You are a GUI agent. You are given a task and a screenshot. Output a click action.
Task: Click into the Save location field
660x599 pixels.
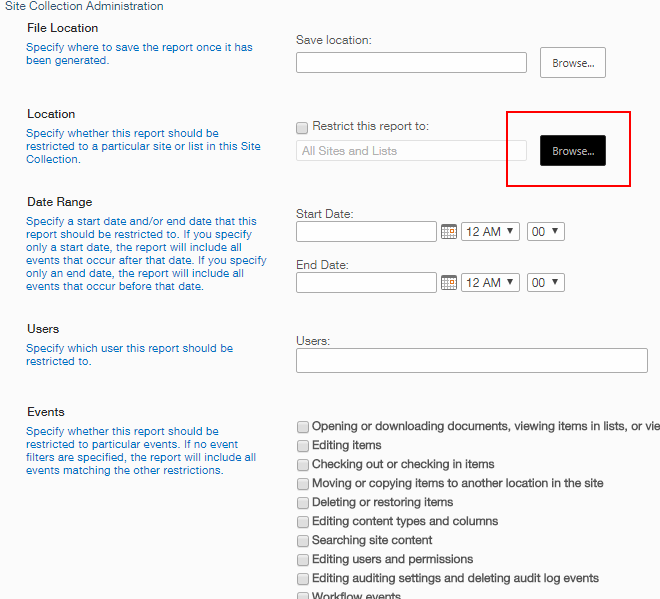411,62
